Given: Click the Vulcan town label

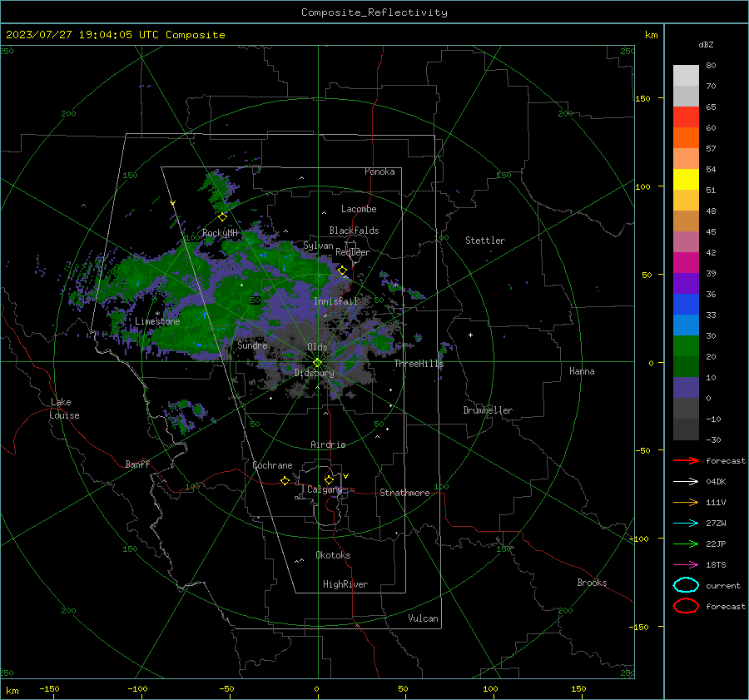Looking at the screenshot, I should coord(423,618).
